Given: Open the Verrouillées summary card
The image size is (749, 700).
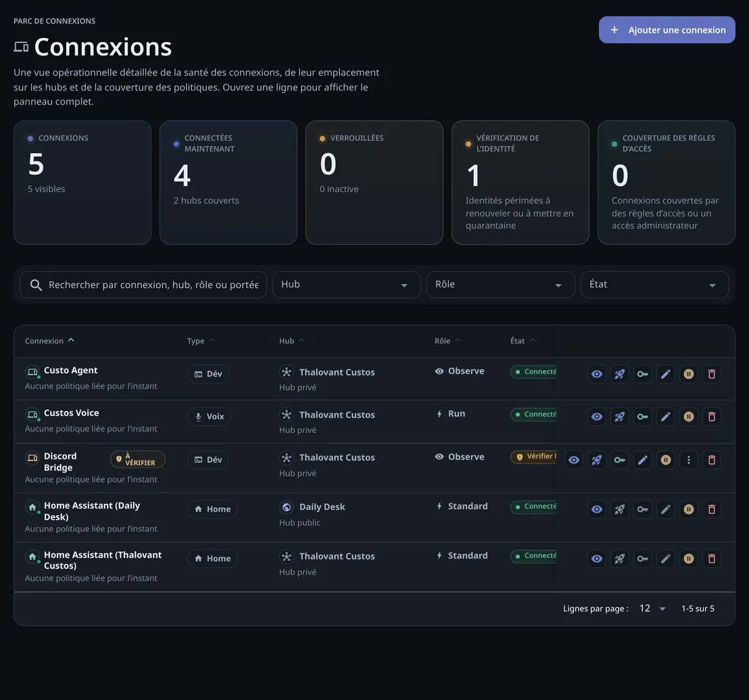Looking at the screenshot, I should [374, 183].
